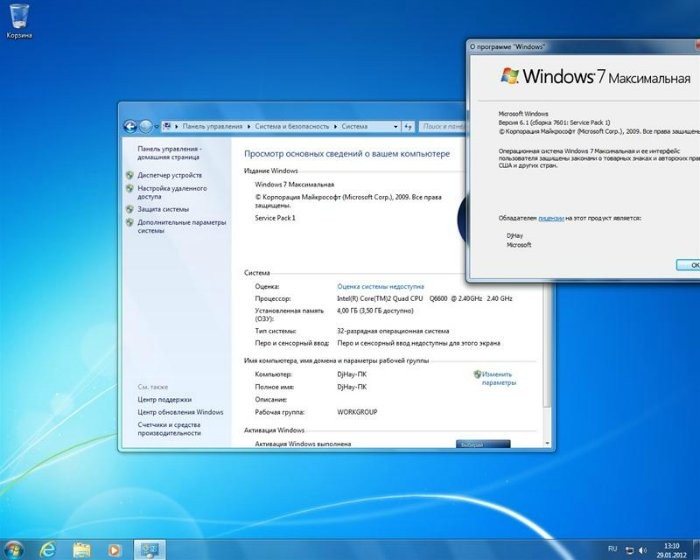Click the genuine Microsoft badge at bottom
Image resolution: width=700 pixels, height=560 pixels.
pyautogui.click(x=483, y=444)
